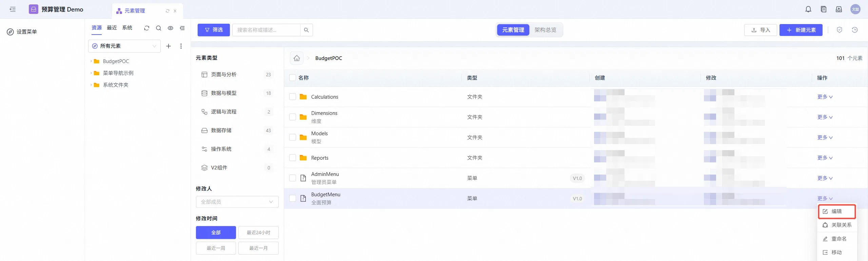Switch to the 最近 tab
The image size is (868, 261).
(112, 28)
